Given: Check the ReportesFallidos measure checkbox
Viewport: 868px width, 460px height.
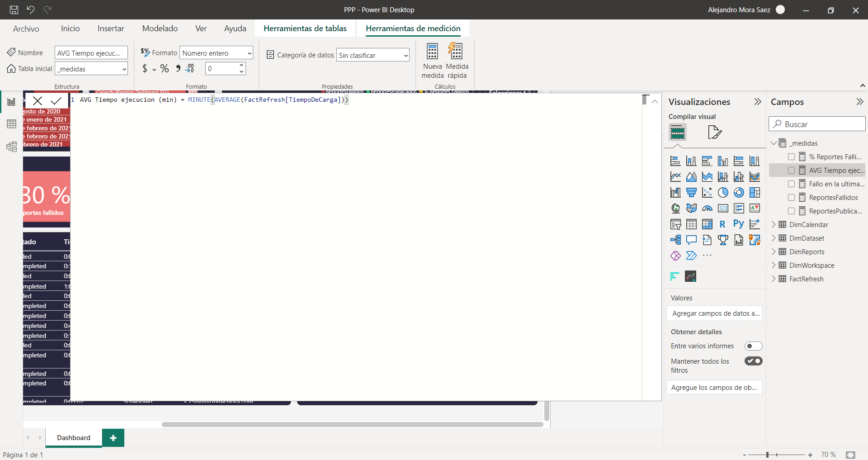Looking at the screenshot, I should (x=791, y=198).
